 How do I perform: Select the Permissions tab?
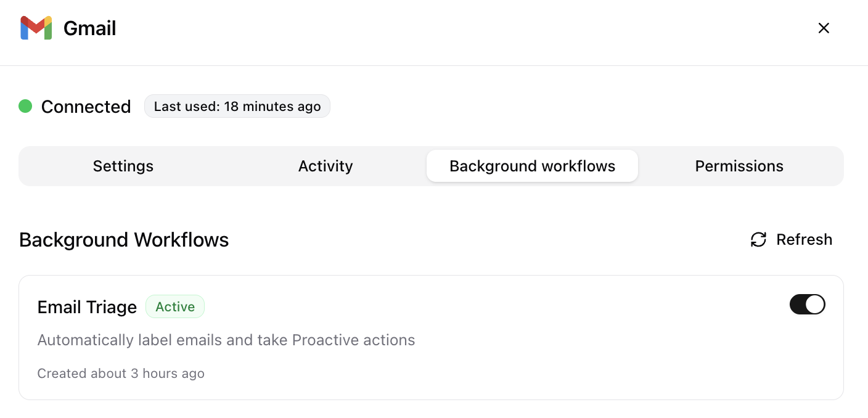point(739,166)
